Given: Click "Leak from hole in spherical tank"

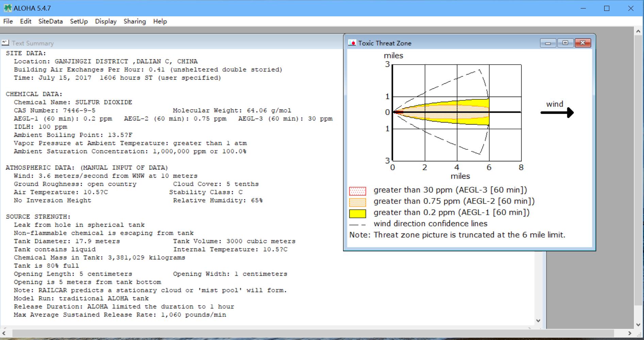Looking at the screenshot, I should [79, 225].
